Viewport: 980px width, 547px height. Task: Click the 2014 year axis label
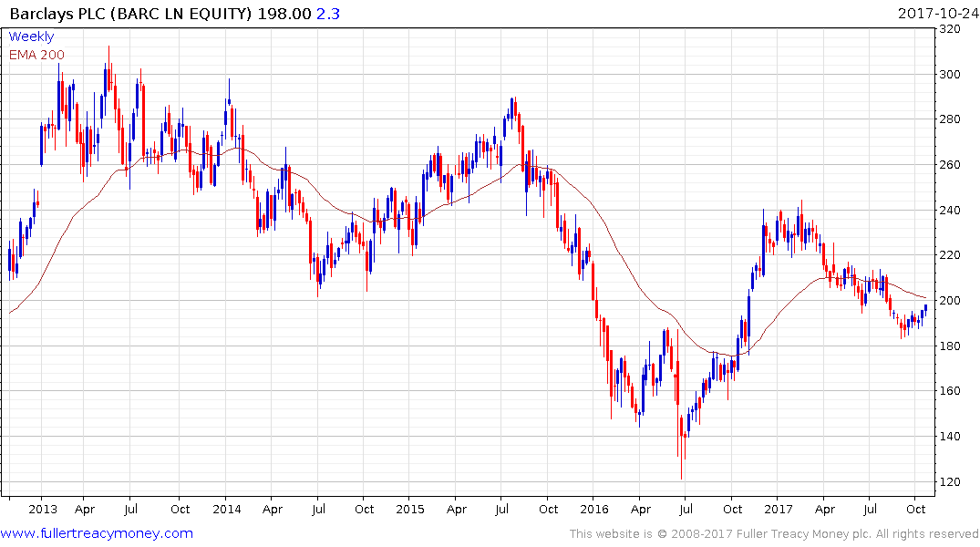point(226,509)
